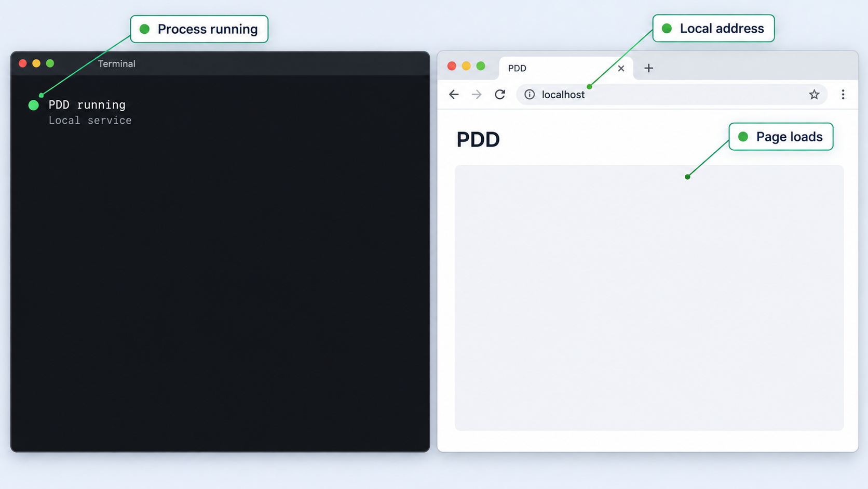The image size is (868, 489).
Task: Click the 'Local service' text in Terminal
Action: point(90,121)
